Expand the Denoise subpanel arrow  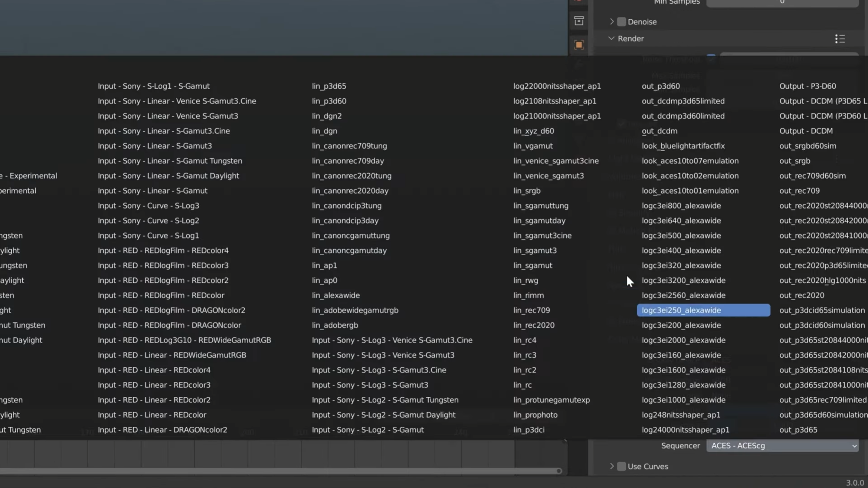coord(612,22)
